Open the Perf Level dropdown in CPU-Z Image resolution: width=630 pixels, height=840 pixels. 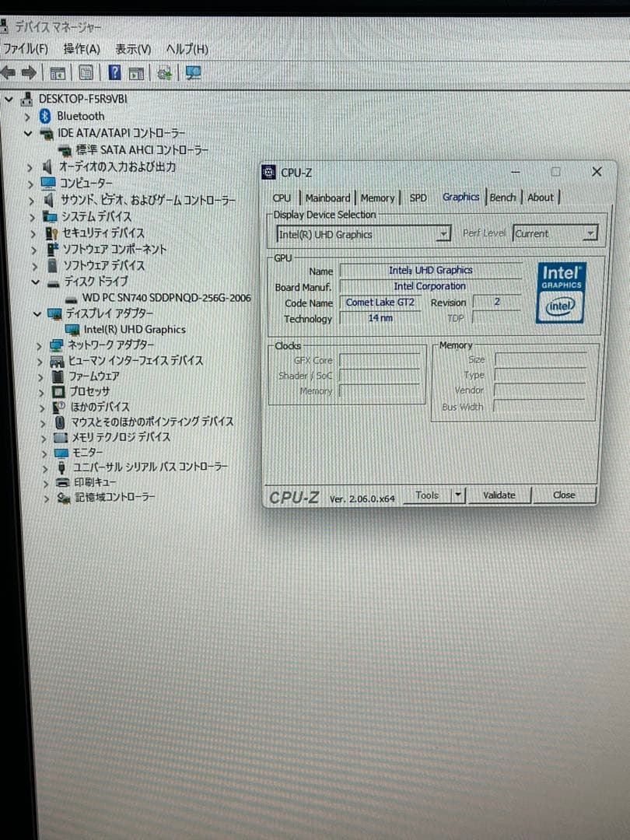(x=590, y=233)
